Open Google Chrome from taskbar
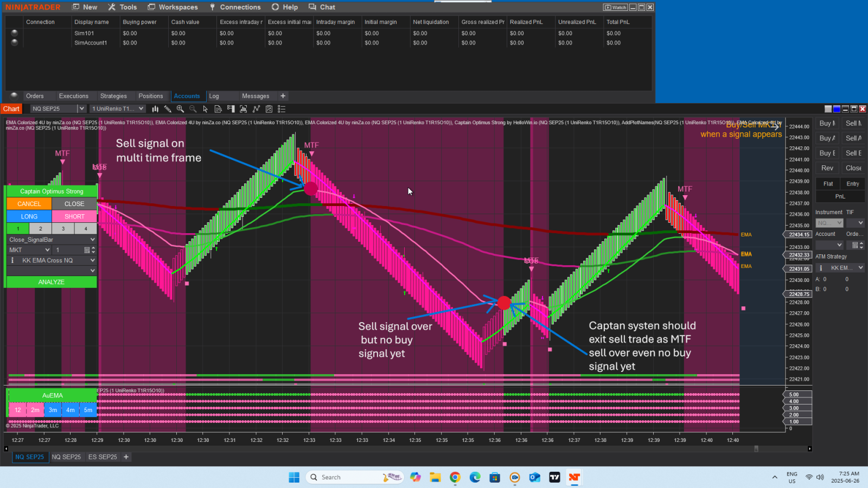 pyautogui.click(x=455, y=477)
